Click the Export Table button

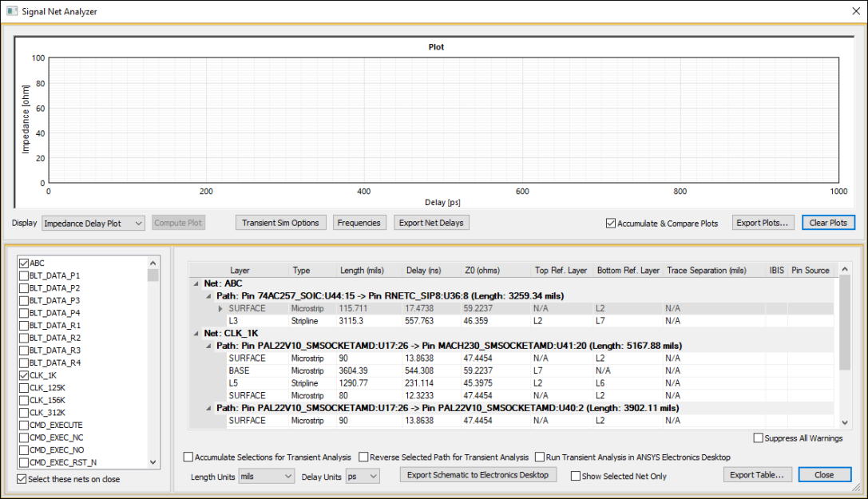(757, 474)
